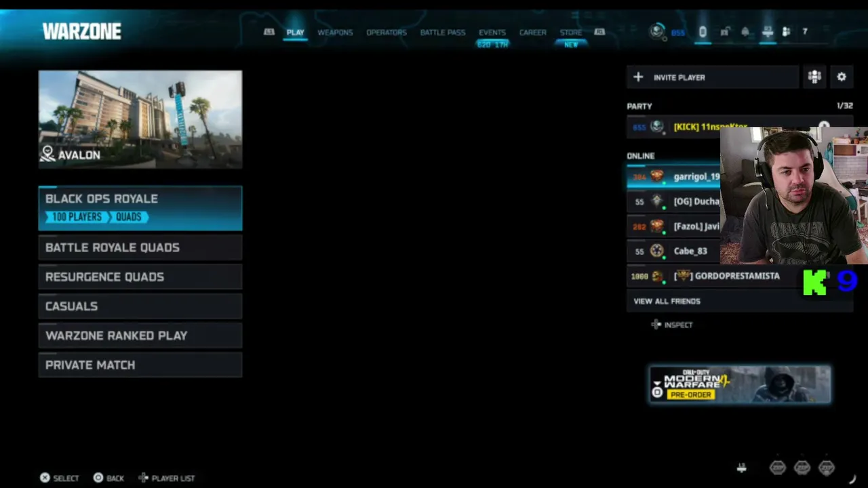Screen dimensions: 868x488
Task: Open the player rank emblem in header
Action: point(657,31)
